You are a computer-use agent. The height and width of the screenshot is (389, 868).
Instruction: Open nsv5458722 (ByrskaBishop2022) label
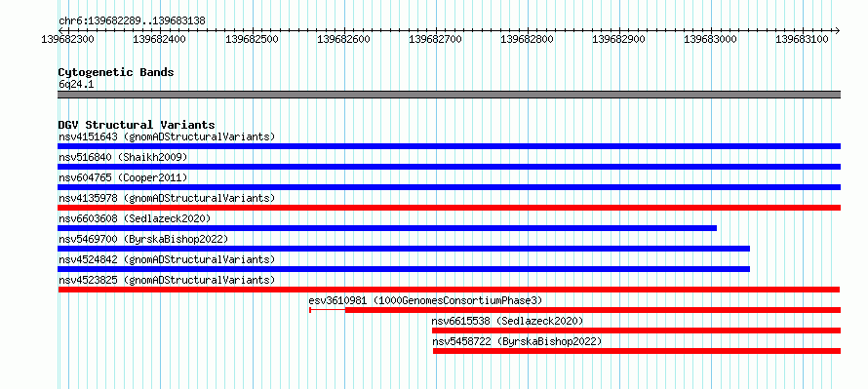[517, 341]
